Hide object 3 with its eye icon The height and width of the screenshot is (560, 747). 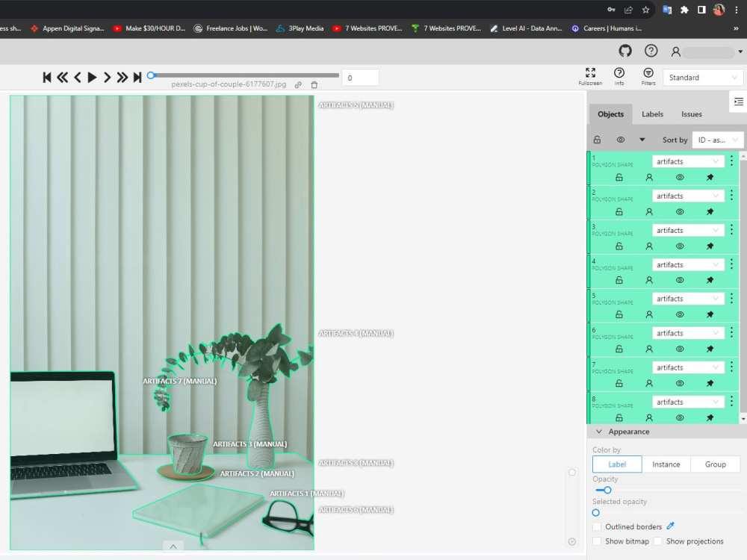pyautogui.click(x=680, y=246)
